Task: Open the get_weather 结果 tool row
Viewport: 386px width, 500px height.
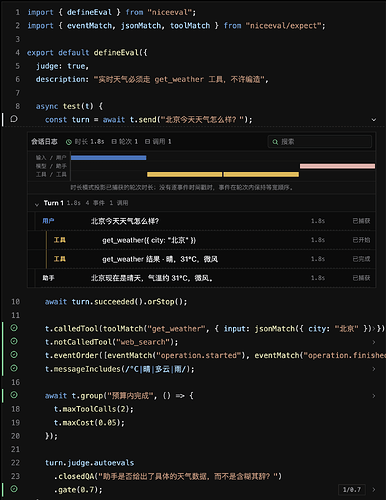Action: pos(201,259)
